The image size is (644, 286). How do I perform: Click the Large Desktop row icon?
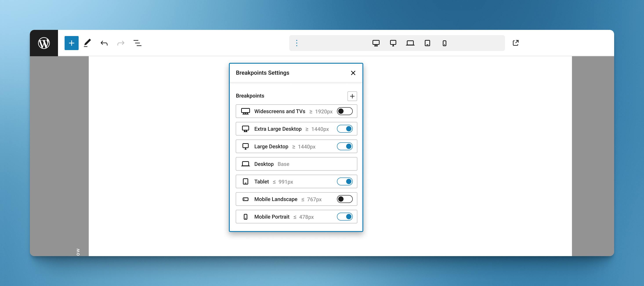click(245, 146)
